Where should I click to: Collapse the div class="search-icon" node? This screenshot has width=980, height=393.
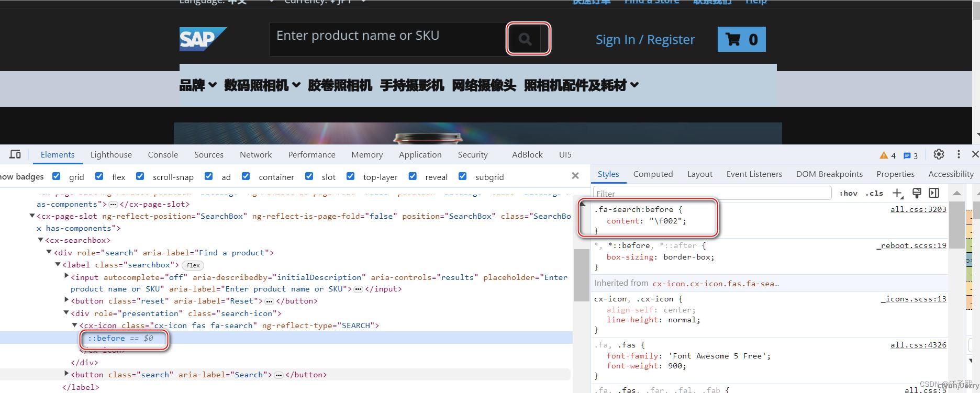pyautogui.click(x=66, y=313)
